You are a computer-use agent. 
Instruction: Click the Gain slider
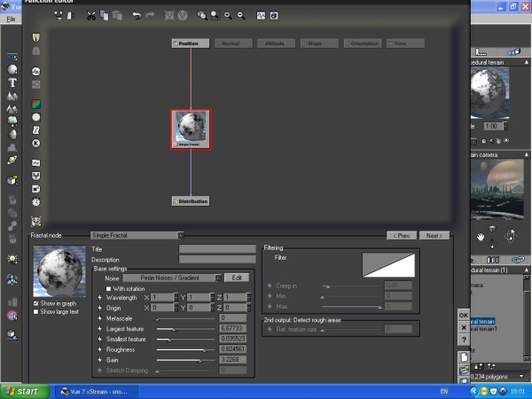tap(185, 360)
